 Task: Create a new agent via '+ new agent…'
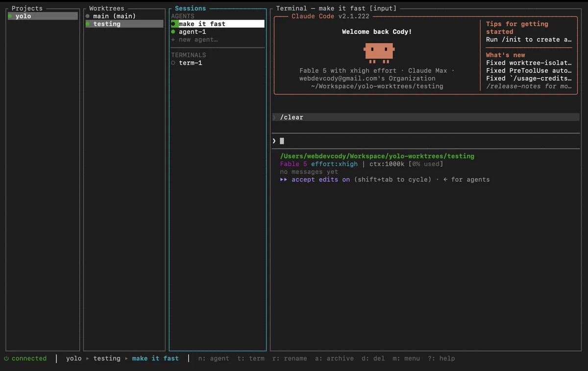point(195,40)
